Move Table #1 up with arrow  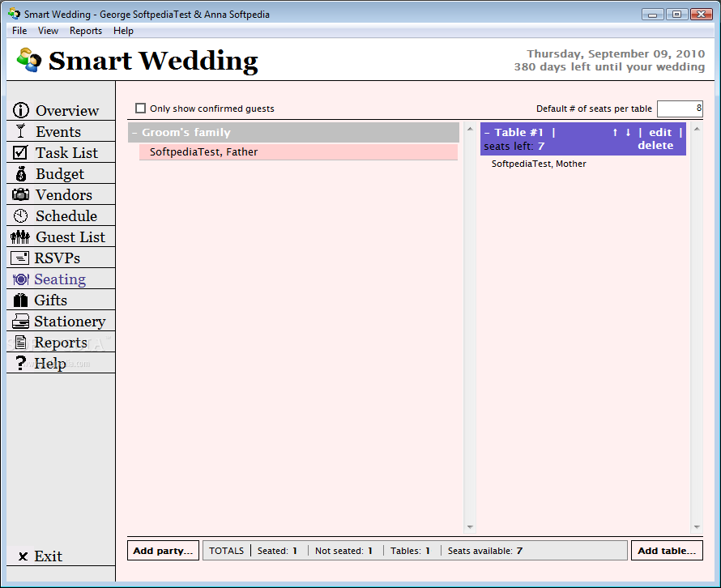point(615,132)
